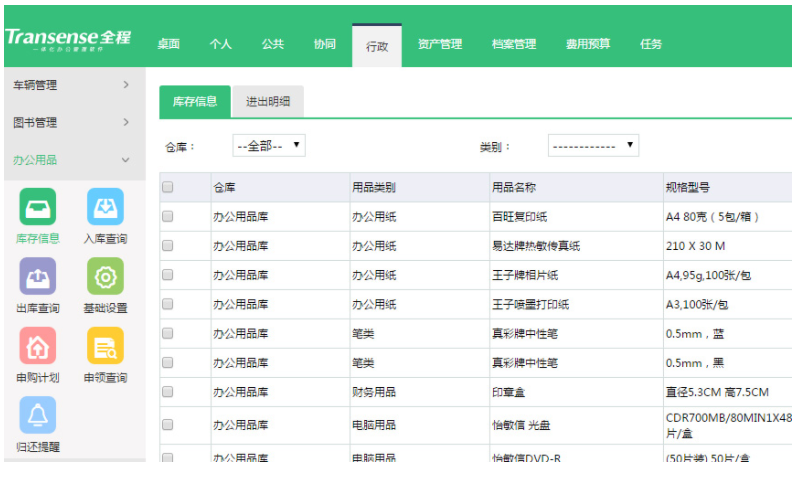Check the 怡敏信 光盘 row checkbox
Screen dimensions: 797x478
[168, 425]
